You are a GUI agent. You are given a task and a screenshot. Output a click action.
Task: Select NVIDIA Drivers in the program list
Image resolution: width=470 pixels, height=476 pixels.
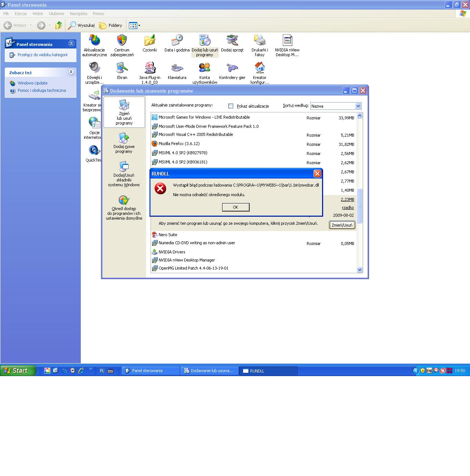pyautogui.click(x=253, y=252)
